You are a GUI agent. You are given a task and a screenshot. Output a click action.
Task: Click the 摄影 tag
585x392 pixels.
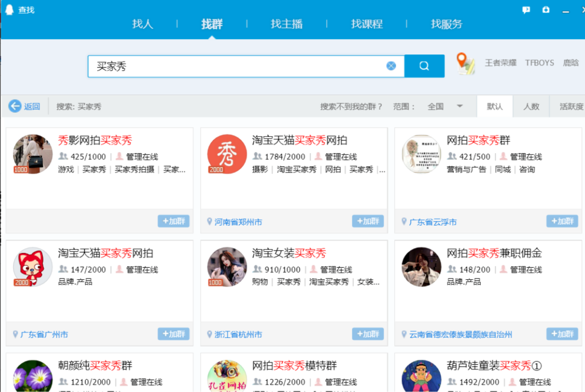click(x=260, y=169)
